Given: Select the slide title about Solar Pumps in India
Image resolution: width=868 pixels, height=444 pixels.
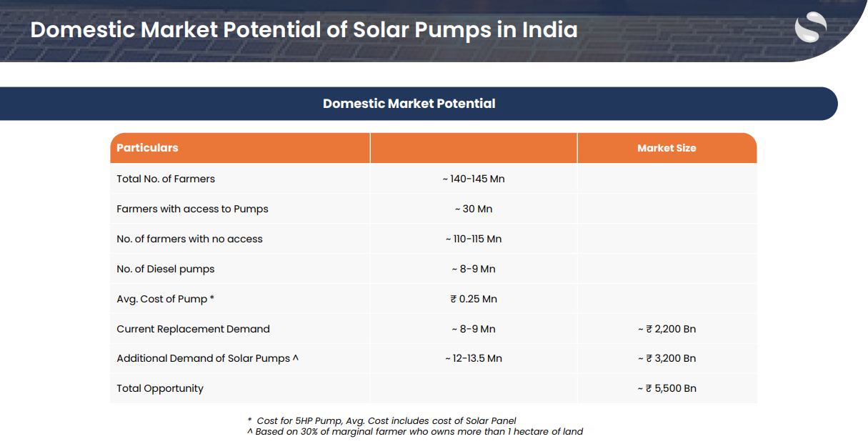Looking at the screenshot, I should tap(304, 30).
